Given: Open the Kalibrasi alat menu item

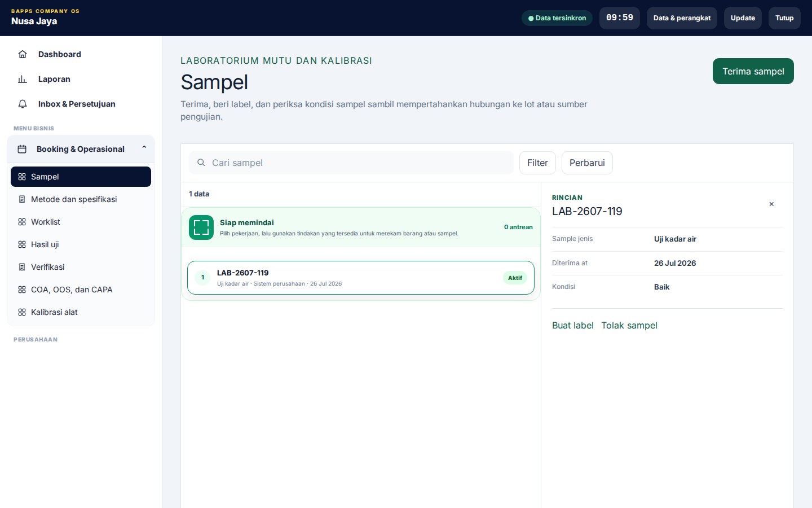Looking at the screenshot, I should click(81, 312).
